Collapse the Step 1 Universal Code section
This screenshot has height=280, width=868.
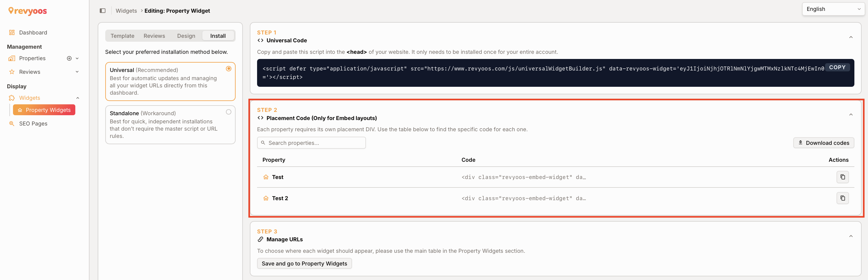pyautogui.click(x=851, y=37)
